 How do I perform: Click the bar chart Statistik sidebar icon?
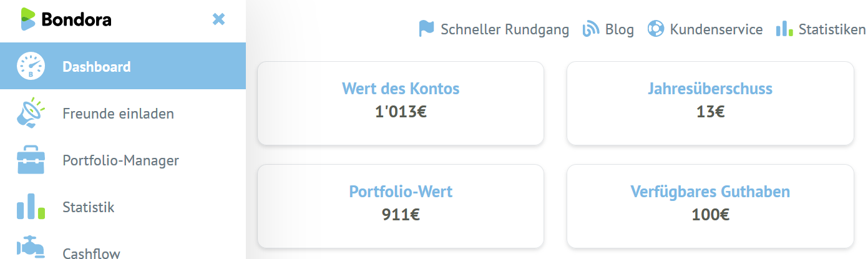click(x=31, y=207)
